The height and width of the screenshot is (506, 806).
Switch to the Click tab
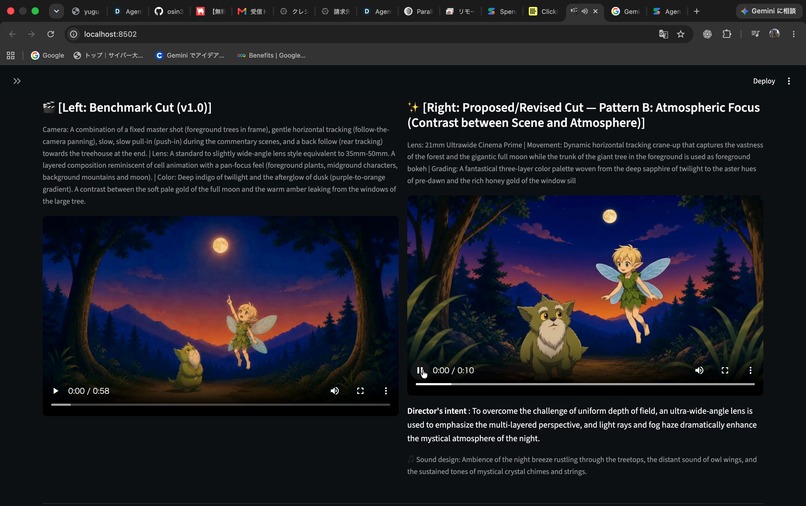click(543, 11)
